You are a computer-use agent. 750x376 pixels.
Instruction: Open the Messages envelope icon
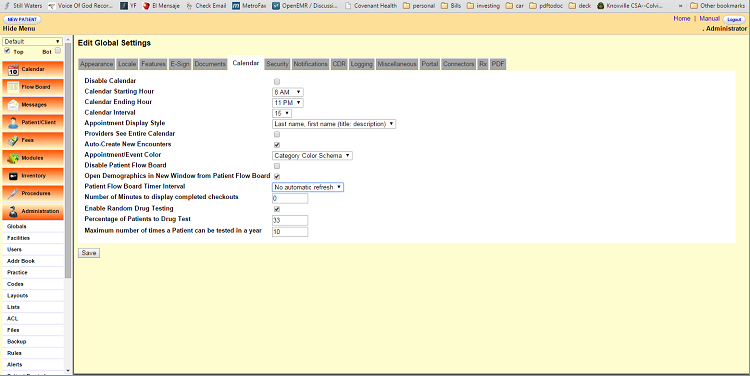[x=13, y=105]
